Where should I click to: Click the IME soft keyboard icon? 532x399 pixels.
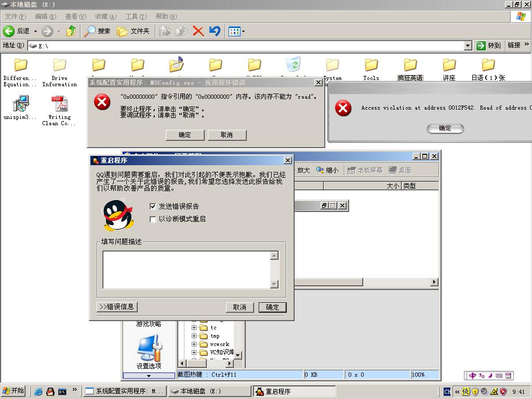499,376
